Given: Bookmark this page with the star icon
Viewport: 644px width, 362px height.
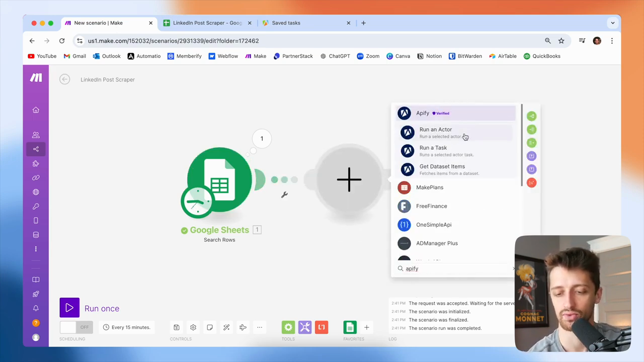Looking at the screenshot, I should click(x=561, y=41).
